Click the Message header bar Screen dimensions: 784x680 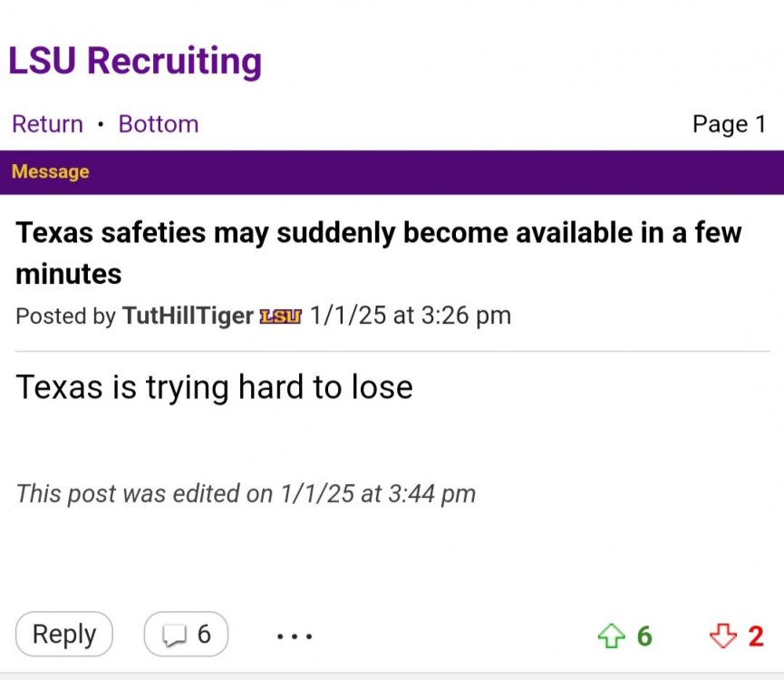(x=50, y=171)
